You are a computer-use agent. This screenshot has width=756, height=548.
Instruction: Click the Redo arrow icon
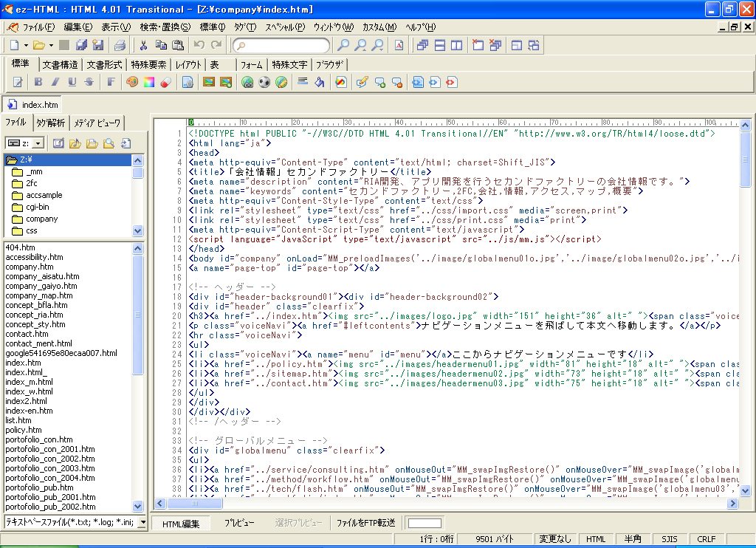coord(216,45)
